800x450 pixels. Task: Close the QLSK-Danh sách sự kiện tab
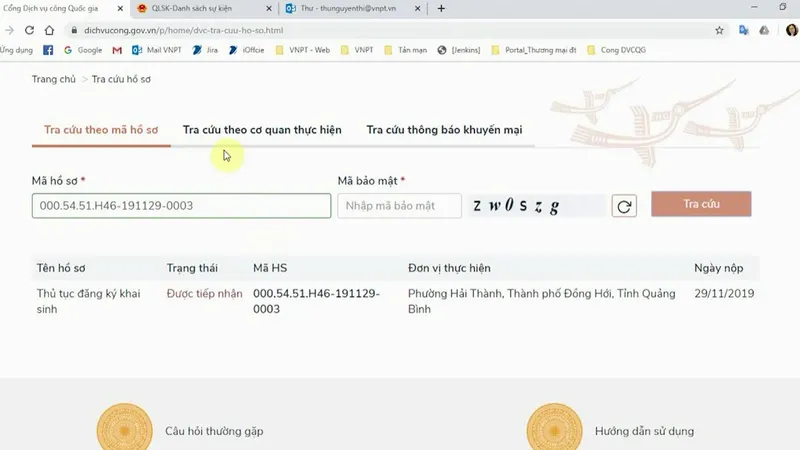tap(269, 9)
